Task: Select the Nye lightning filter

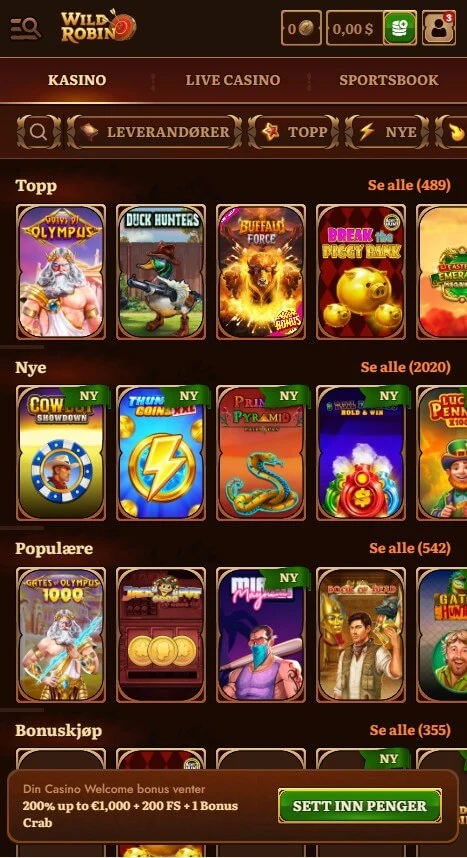Action: [x=387, y=132]
